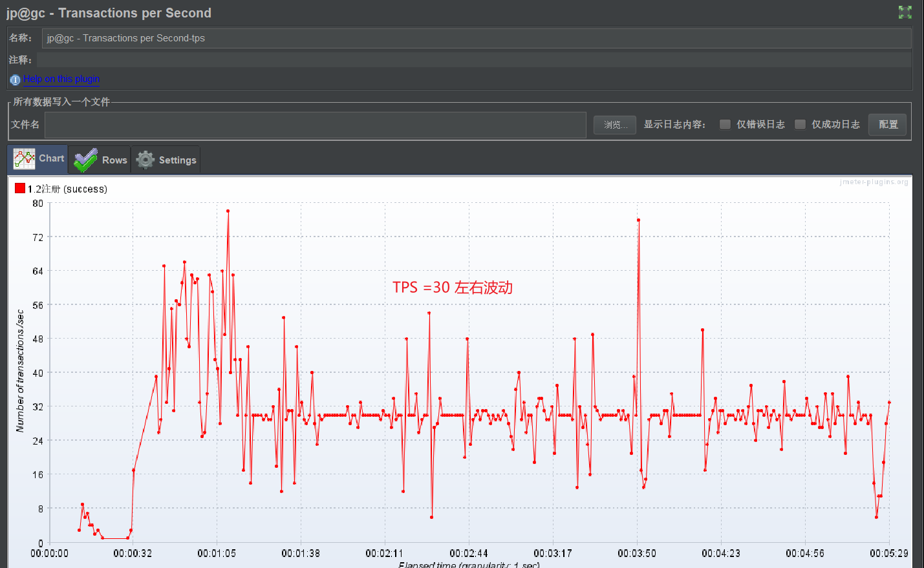Click the fullscreen expand icon top right

pos(905,12)
